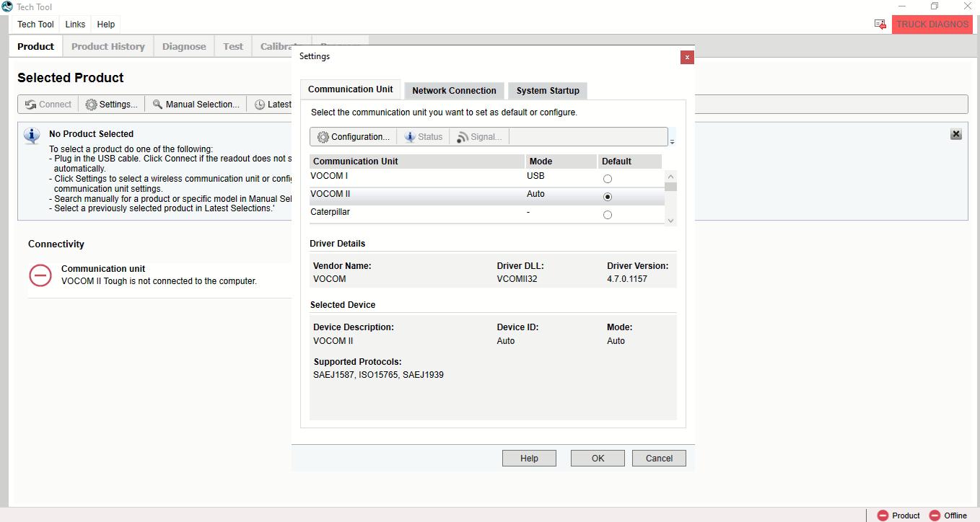Restore down the Tech Tool window

coord(935,6)
